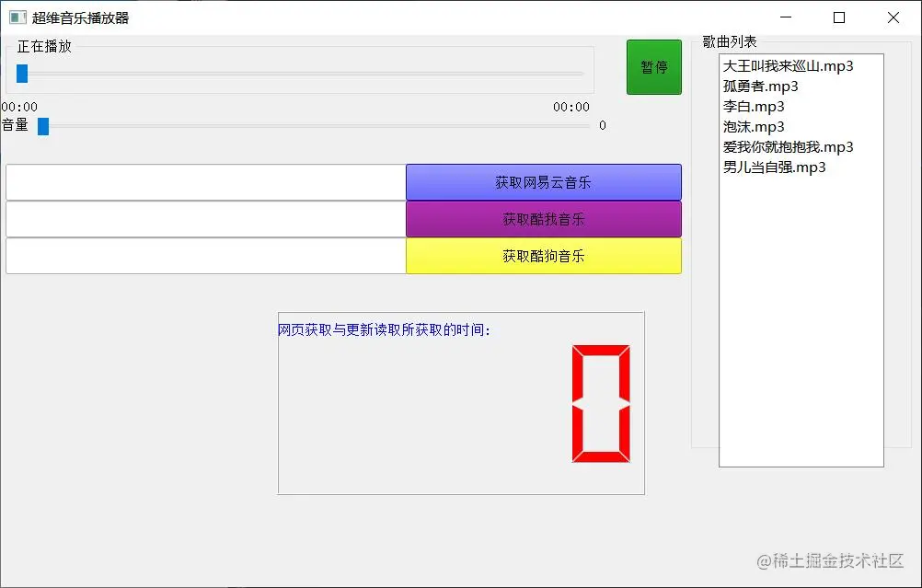
Task: Select 孤勇者.mp3 in song list
Action: (x=801, y=86)
